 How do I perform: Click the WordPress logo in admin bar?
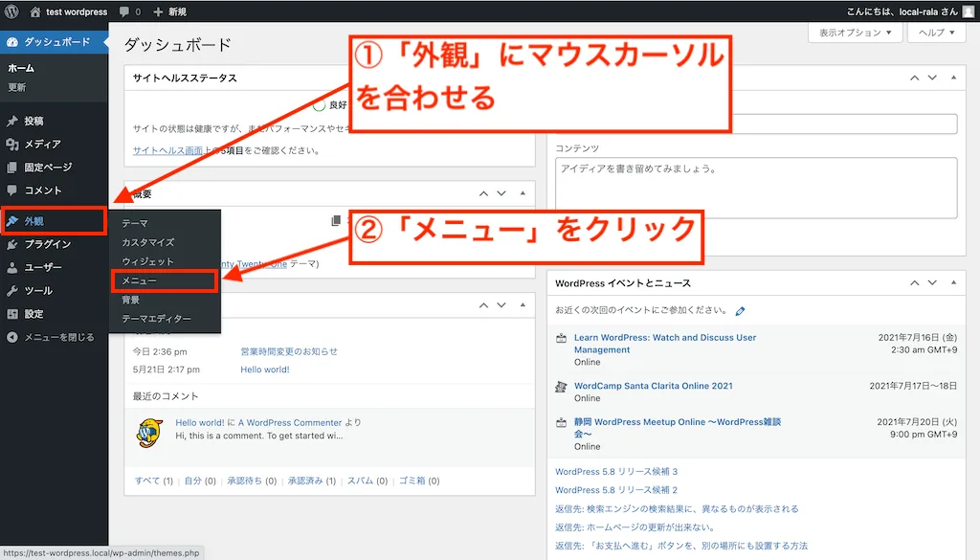coord(11,11)
